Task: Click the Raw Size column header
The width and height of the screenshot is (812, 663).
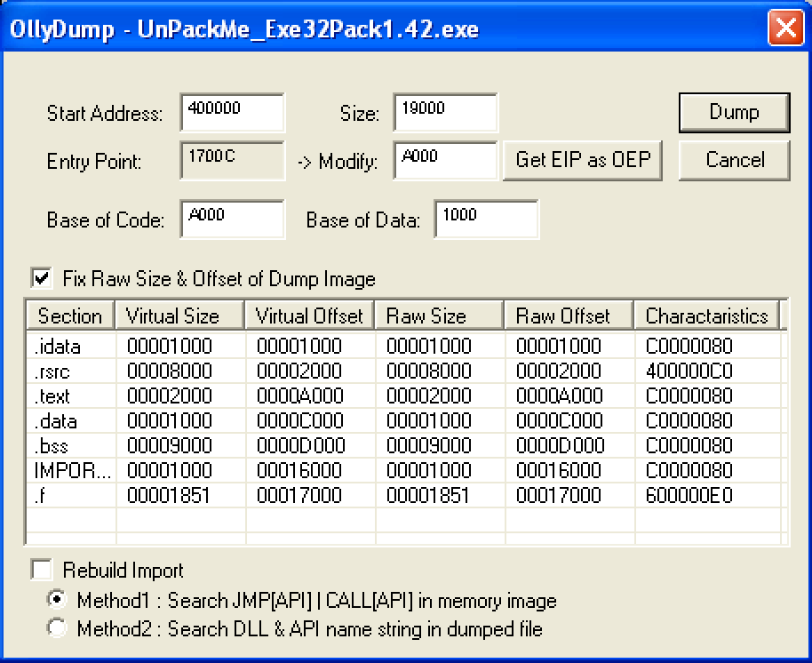Action: [439, 316]
